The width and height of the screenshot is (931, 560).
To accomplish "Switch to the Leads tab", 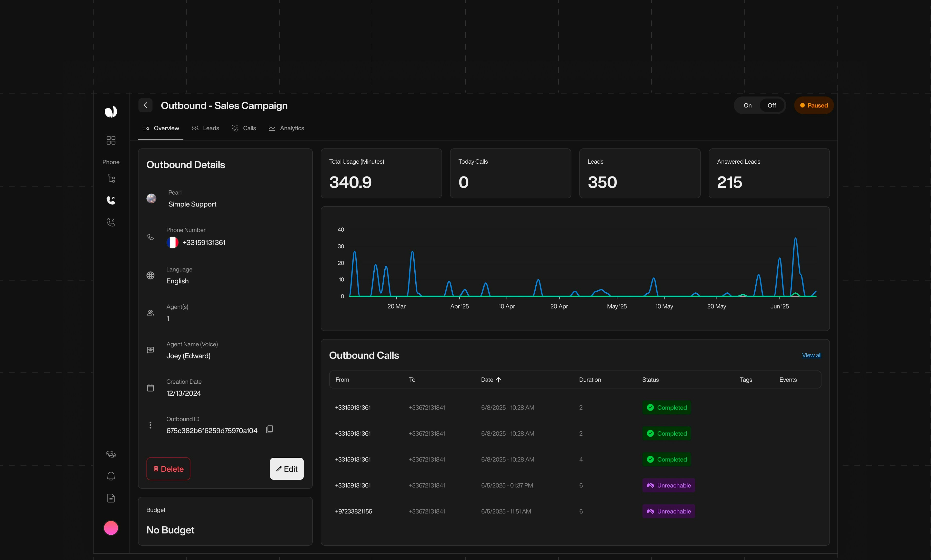I will pyautogui.click(x=206, y=128).
